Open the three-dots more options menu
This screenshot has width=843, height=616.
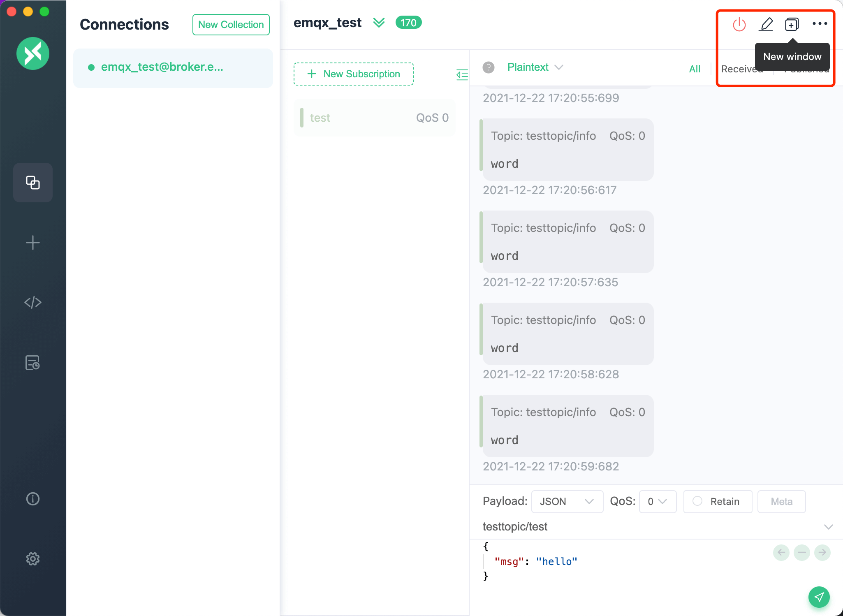820,24
